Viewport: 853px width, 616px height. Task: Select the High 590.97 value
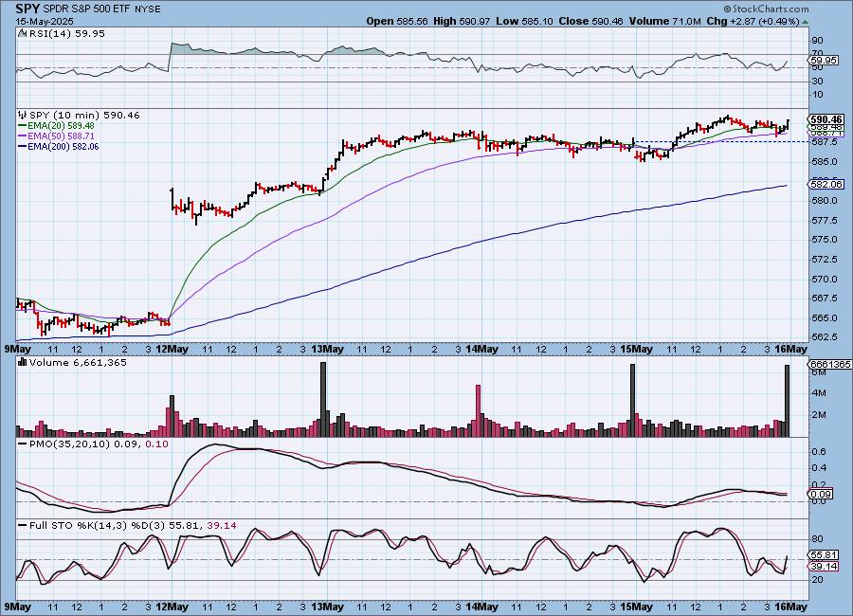pos(462,21)
